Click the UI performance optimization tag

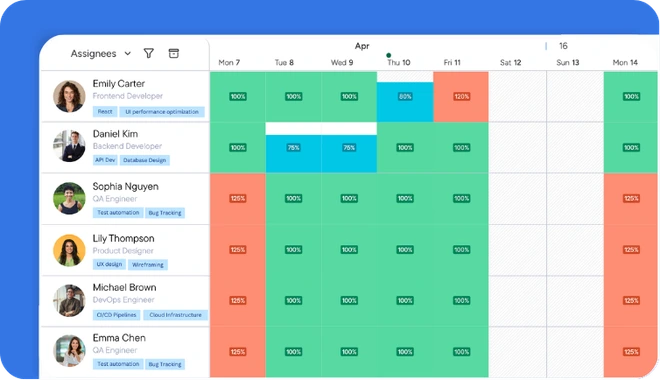tap(162, 112)
